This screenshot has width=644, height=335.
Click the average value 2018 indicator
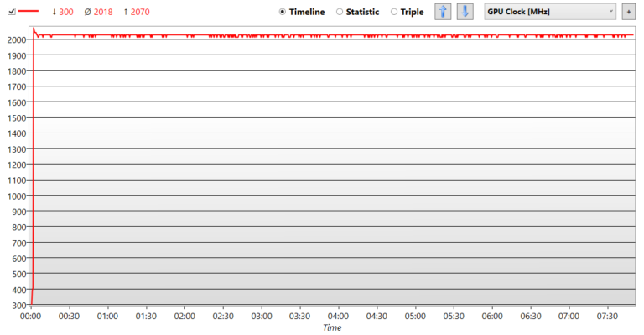tap(99, 12)
